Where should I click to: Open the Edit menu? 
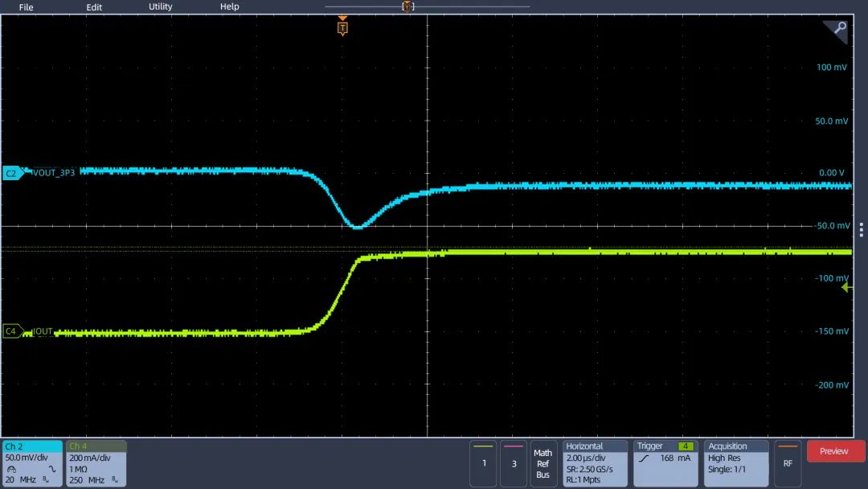coord(94,7)
